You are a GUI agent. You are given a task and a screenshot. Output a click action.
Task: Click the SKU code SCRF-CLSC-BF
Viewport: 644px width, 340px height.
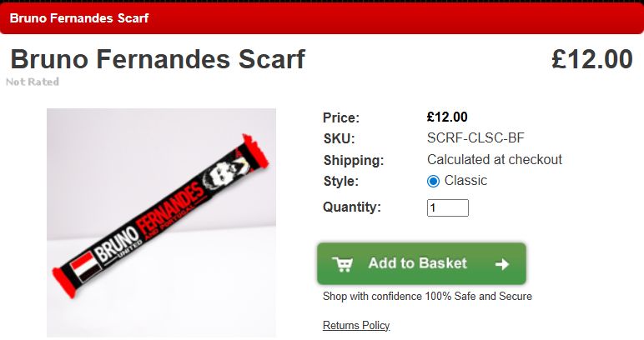475,137
